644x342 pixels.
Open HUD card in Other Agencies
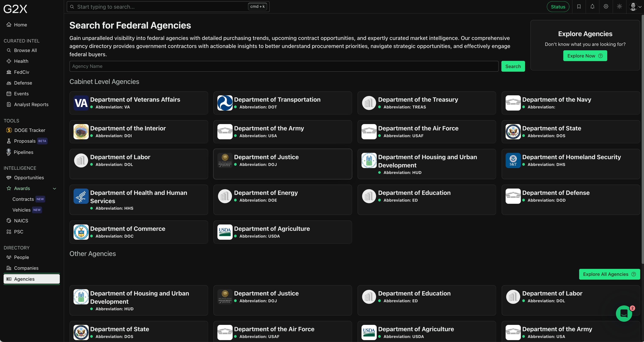[x=139, y=300]
